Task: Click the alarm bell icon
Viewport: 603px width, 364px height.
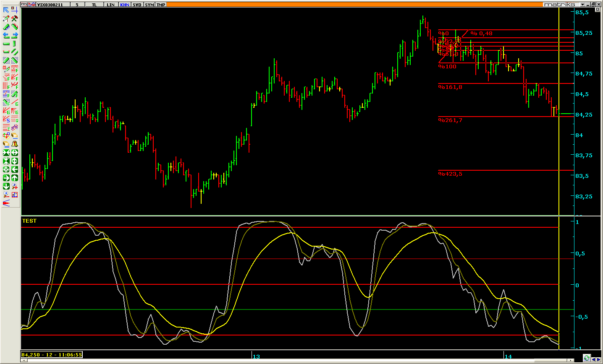Action: click(x=15, y=144)
